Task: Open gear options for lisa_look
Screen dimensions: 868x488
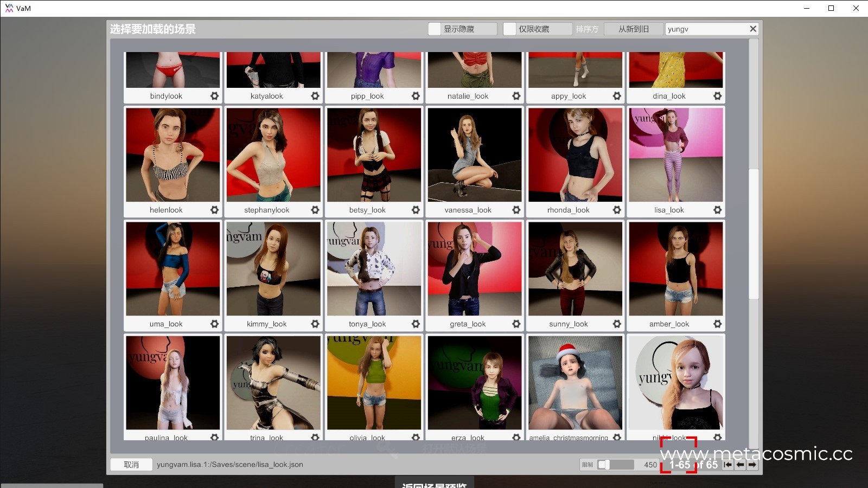Action: 718,210
